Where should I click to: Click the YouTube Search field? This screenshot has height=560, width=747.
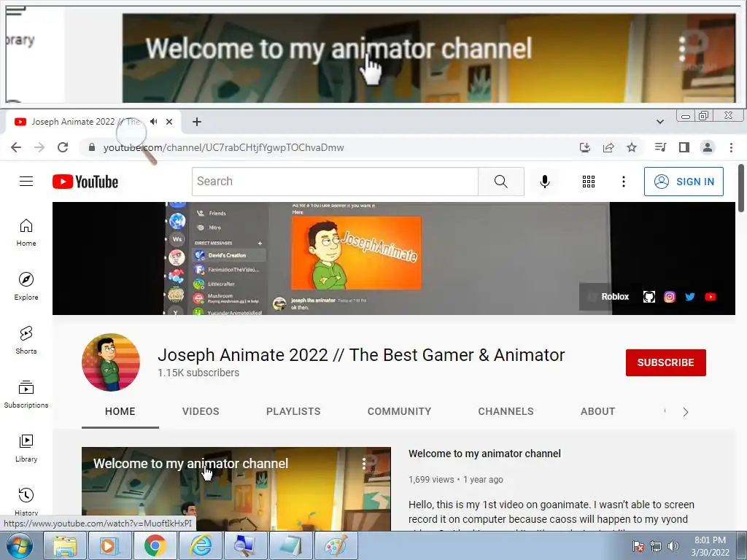(335, 182)
